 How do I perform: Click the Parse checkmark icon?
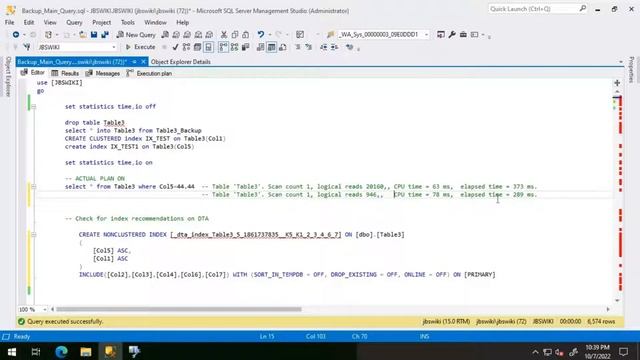[x=176, y=47]
